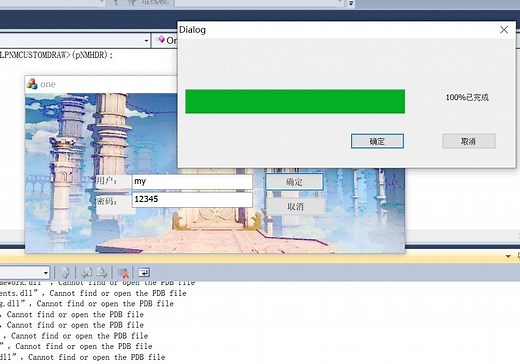Expand the scope dropdown arrow above the code
Screen dimensions: 520x364
pyautogui.click(x=146, y=41)
